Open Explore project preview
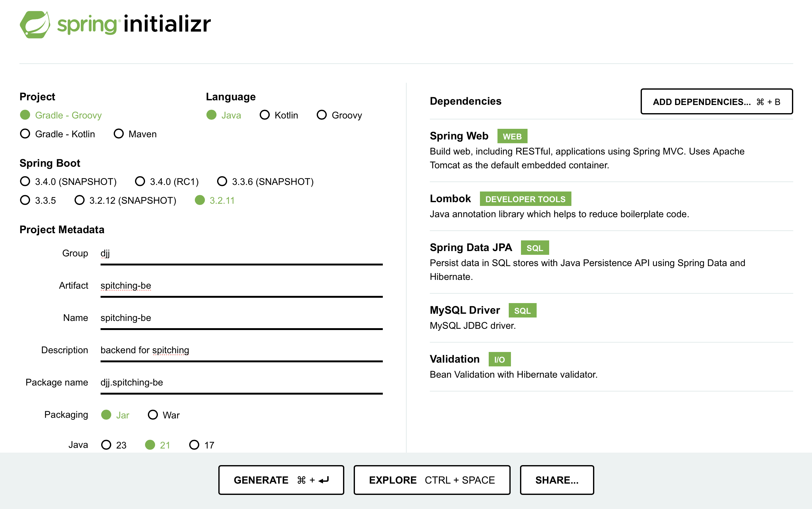 click(432, 480)
